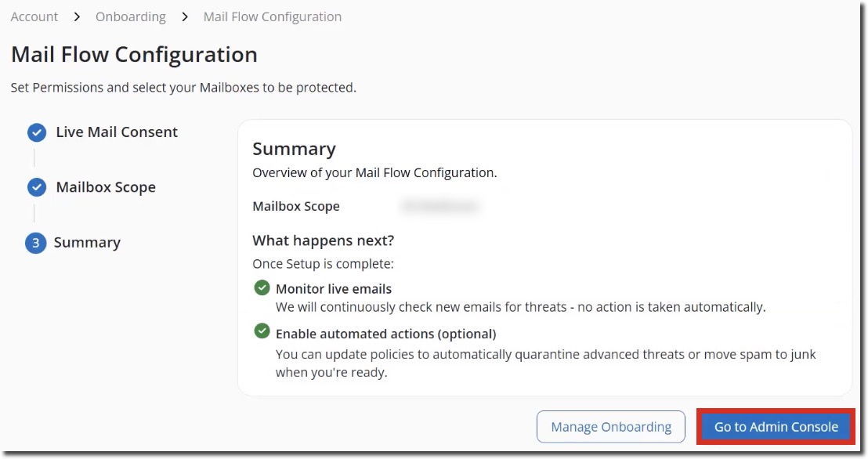Click the Summary heading in the panel
868x459 pixels.
coord(294,149)
